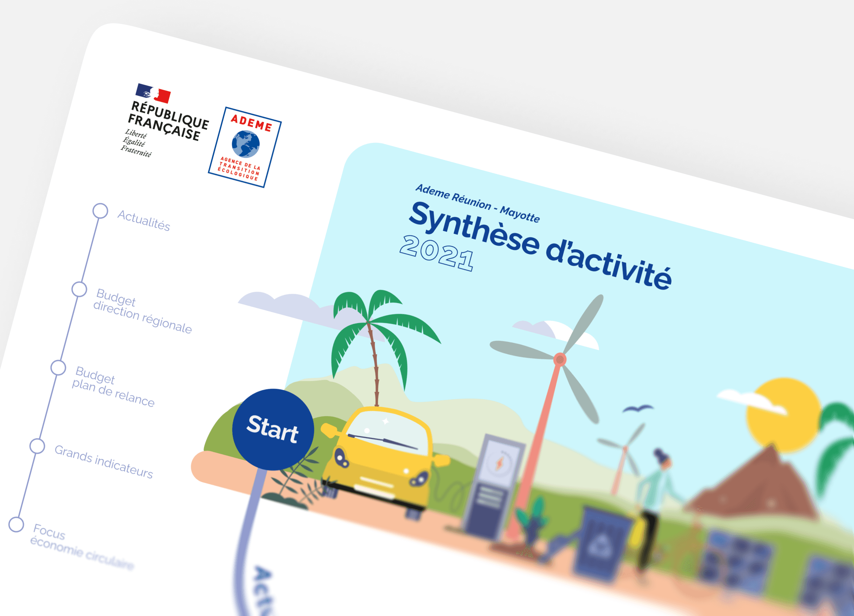854x616 pixels.
Task: Select the Budget plan de relance circle
Action: [x=58, y=368]
